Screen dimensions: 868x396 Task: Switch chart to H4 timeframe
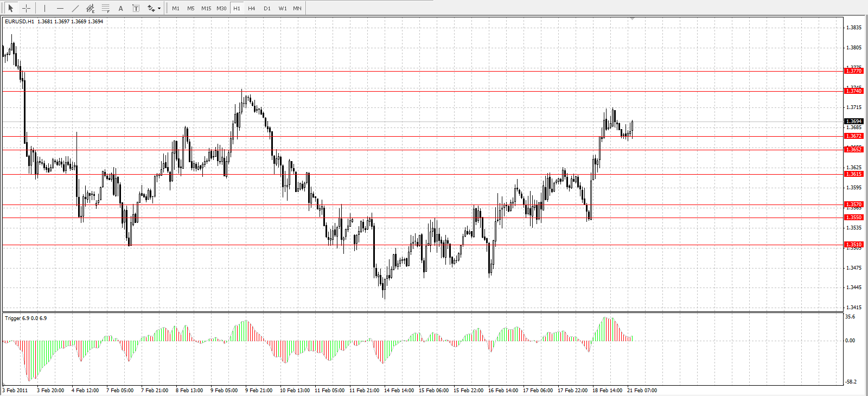tap(252, 8)
